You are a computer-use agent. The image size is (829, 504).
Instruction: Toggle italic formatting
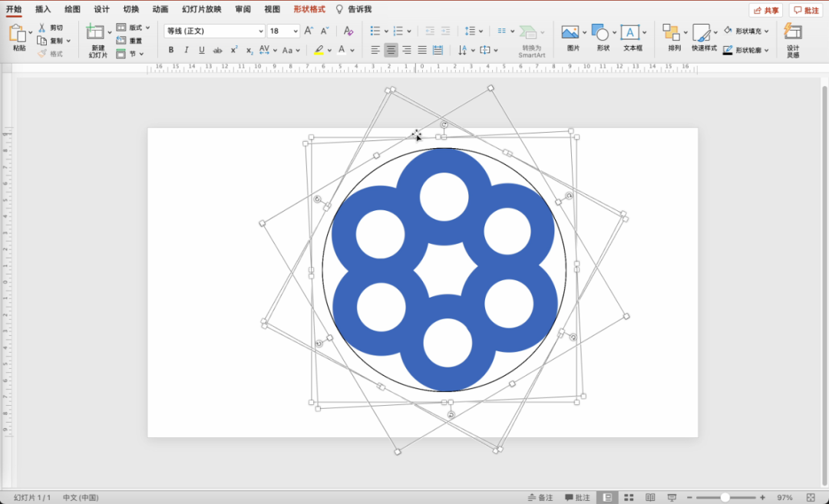[x=186, y=50]
